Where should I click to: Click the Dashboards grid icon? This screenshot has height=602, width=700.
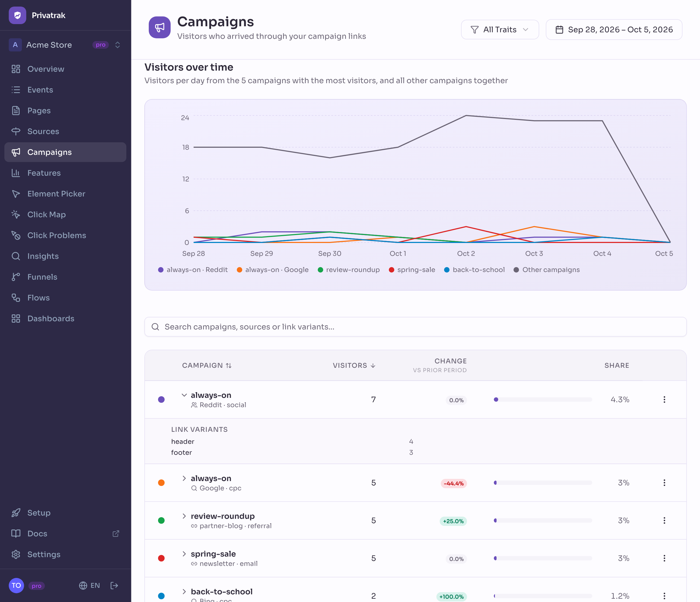coord(16,319)
